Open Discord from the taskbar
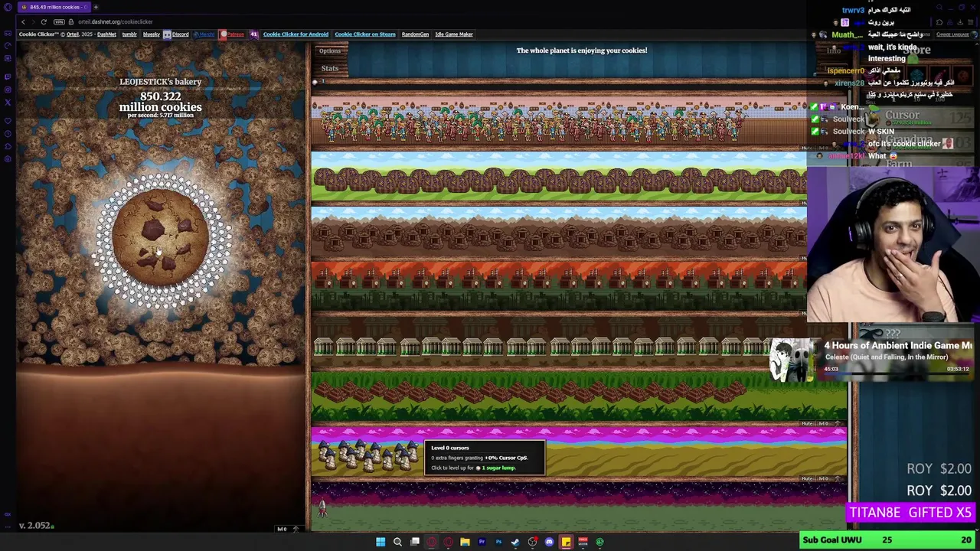Screen dimensions: 980x551 tap(549, 542)
